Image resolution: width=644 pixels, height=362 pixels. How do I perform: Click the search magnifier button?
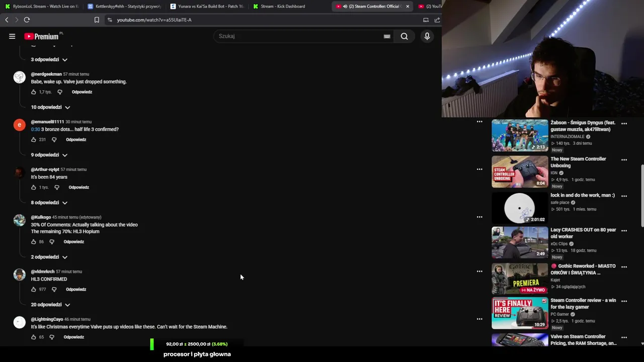[404, 36]
